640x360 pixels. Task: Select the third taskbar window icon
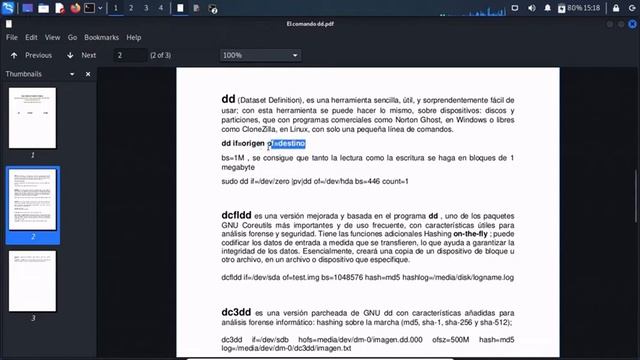[212, 9]
